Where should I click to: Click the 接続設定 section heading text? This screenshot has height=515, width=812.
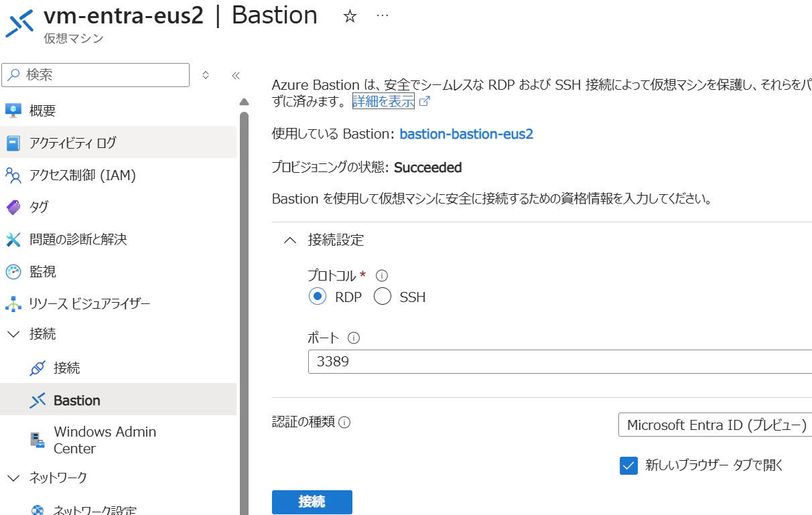point(336,240)
